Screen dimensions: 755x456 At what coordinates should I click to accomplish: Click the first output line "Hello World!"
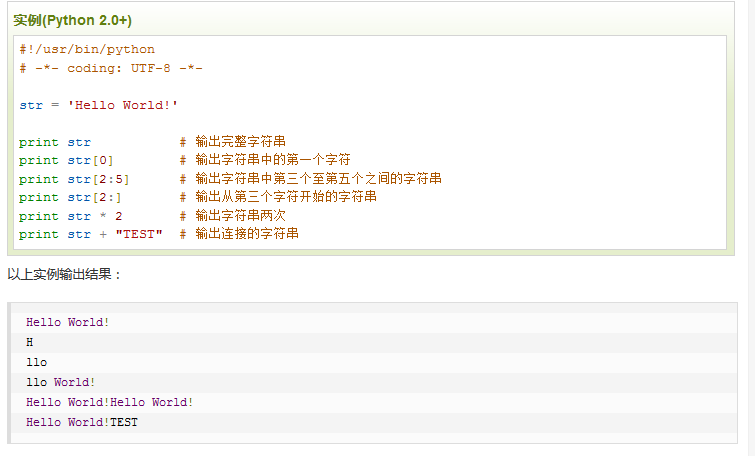68,322
